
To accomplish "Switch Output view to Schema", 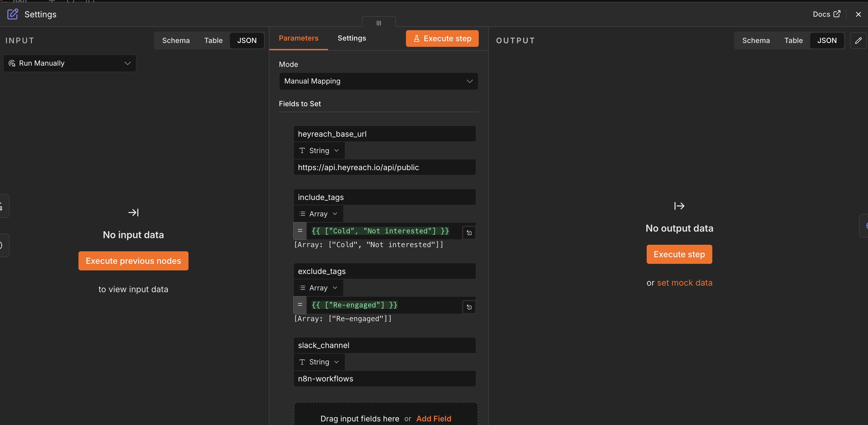I will 756,41.
